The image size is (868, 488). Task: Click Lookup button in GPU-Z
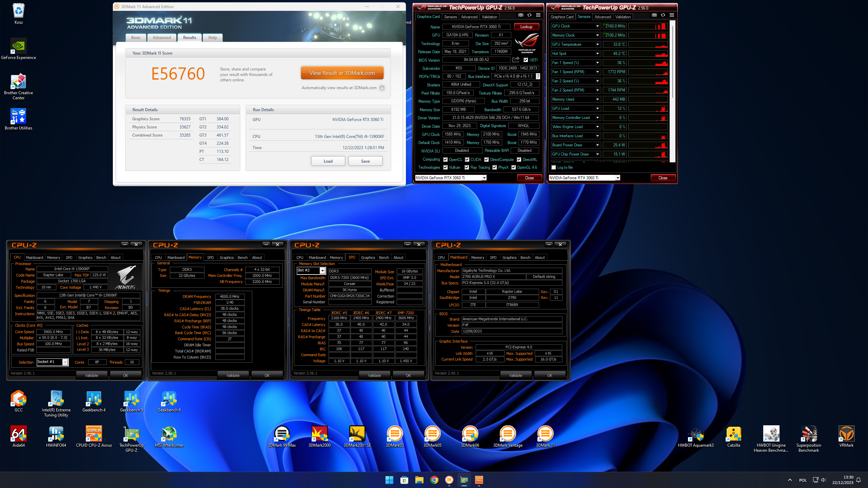tap(526, 27)
